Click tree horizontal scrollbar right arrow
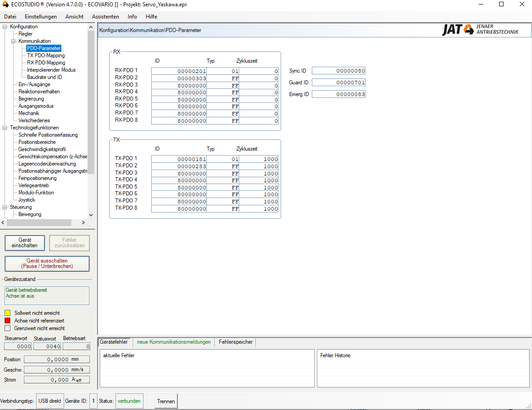Screen dimensions: 532x410 point(83,222)
